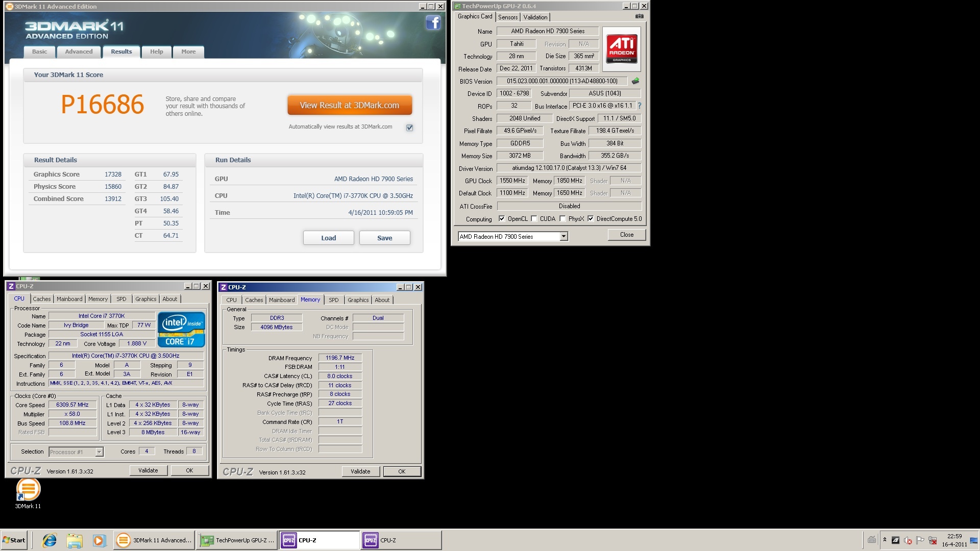Viewport: 980px width, 551px height.
Task: Open the folder icon in quick launch
Action: (x=75, y=540)
